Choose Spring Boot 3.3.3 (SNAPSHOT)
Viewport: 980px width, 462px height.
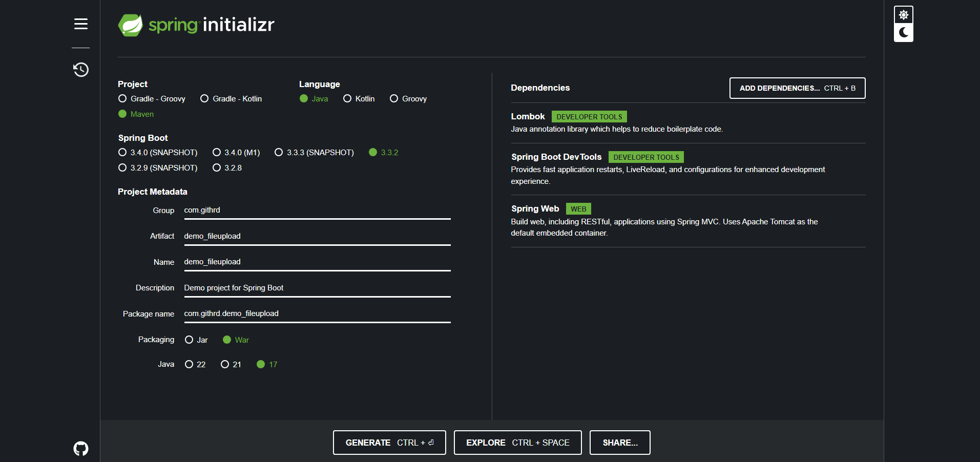[314, 152]
